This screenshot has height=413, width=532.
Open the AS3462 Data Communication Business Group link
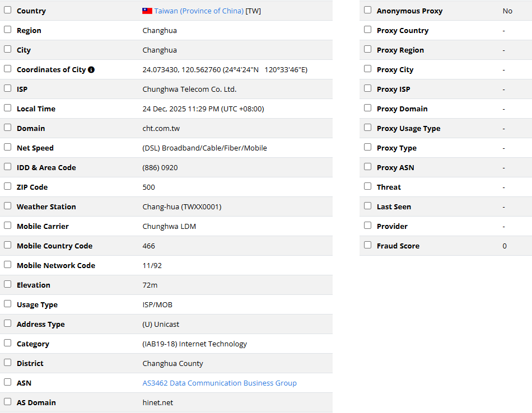tap(220, 383)
